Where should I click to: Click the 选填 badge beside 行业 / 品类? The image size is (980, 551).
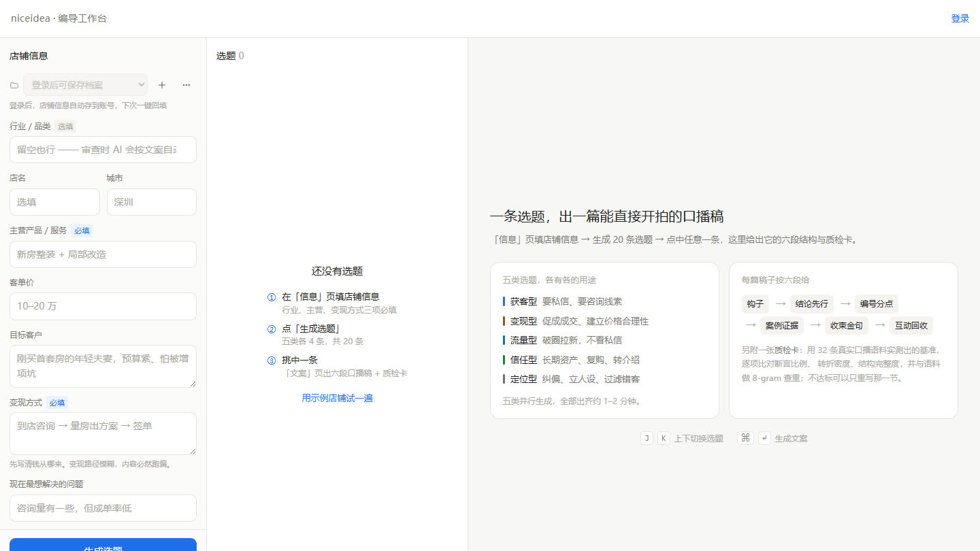tap(65, 127)
